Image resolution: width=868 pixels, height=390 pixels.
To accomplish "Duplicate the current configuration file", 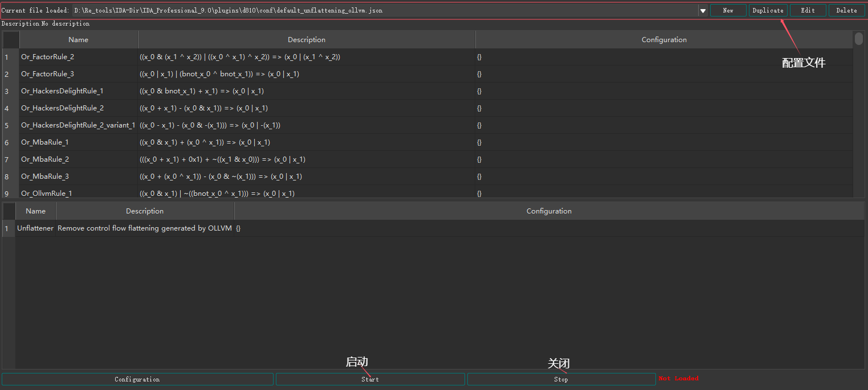I will [x=768, y=10].
